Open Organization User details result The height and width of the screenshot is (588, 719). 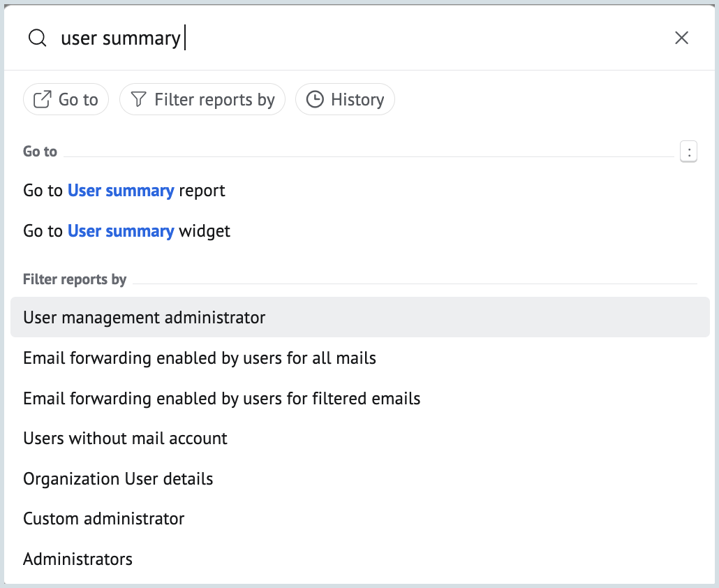click(118, 479)
